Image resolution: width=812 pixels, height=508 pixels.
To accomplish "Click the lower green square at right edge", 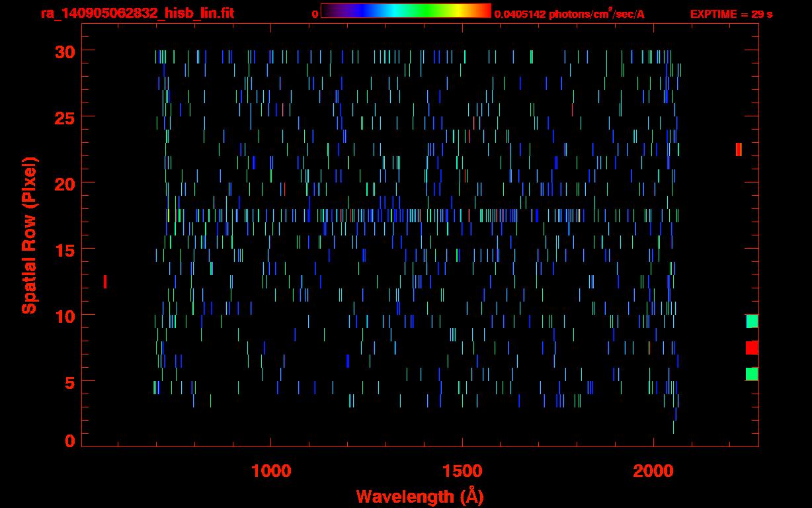I will coord(752,374).
